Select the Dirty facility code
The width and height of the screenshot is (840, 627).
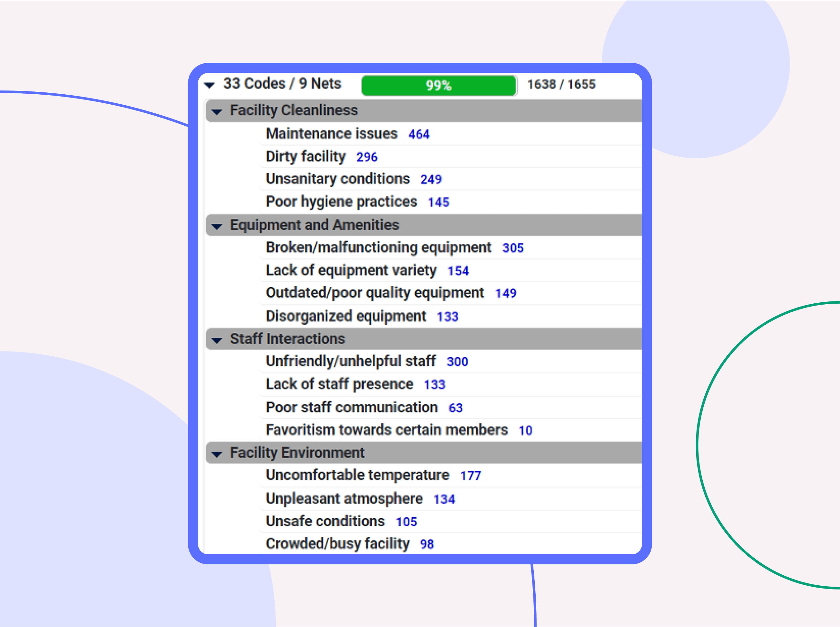(x=305, y=156)
